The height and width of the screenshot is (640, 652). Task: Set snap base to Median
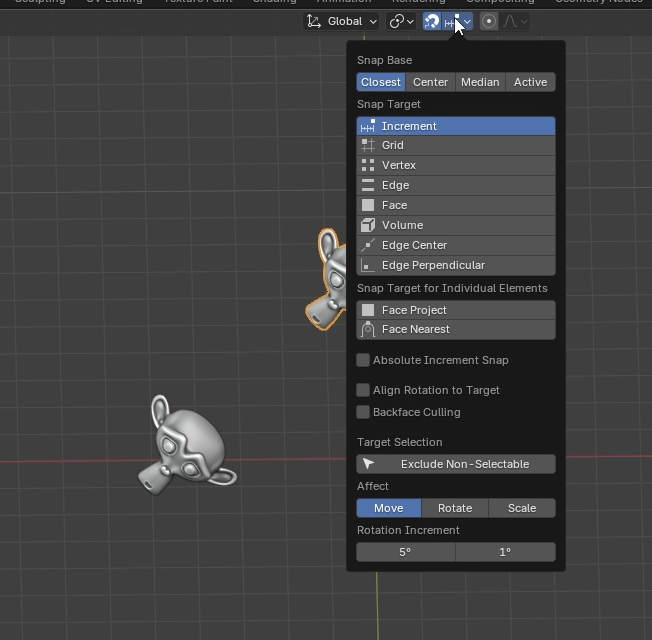(480, 82)
